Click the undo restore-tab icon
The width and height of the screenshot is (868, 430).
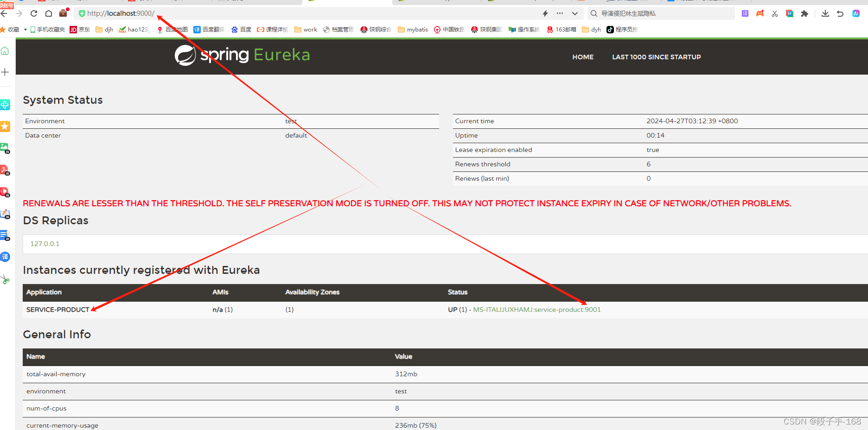[x=840, y=13]
